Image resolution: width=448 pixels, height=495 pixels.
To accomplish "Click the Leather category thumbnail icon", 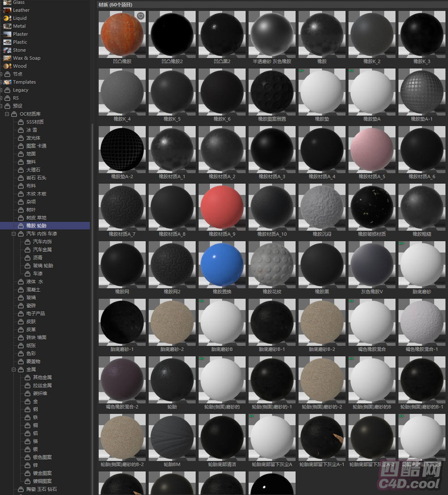I will point(7,10).
